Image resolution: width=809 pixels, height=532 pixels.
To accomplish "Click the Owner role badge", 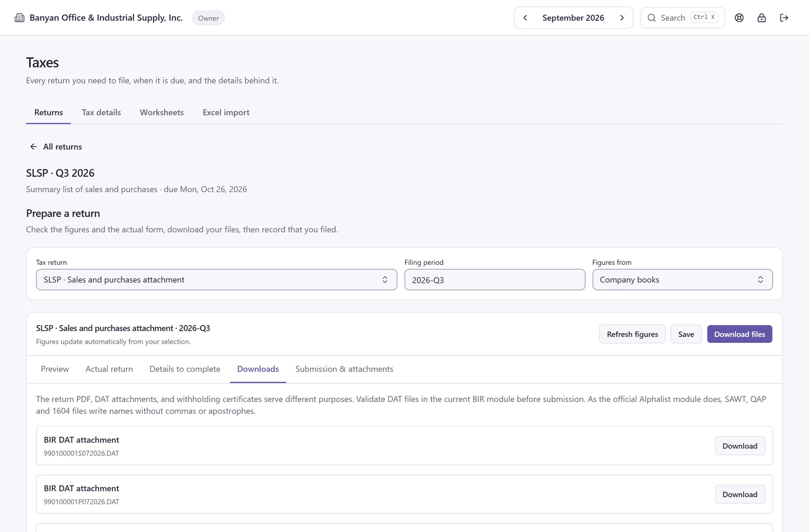I will [x=208, y=18].
